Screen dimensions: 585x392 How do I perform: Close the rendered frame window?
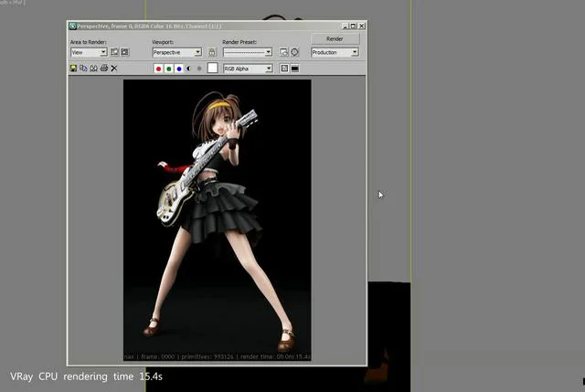362,26
